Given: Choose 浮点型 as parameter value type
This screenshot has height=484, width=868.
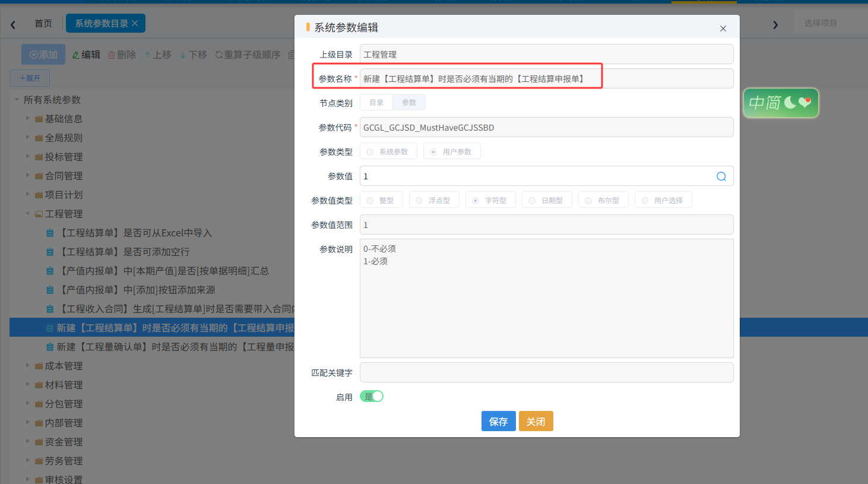Looking at the screenshot, I should pos(434,200).
